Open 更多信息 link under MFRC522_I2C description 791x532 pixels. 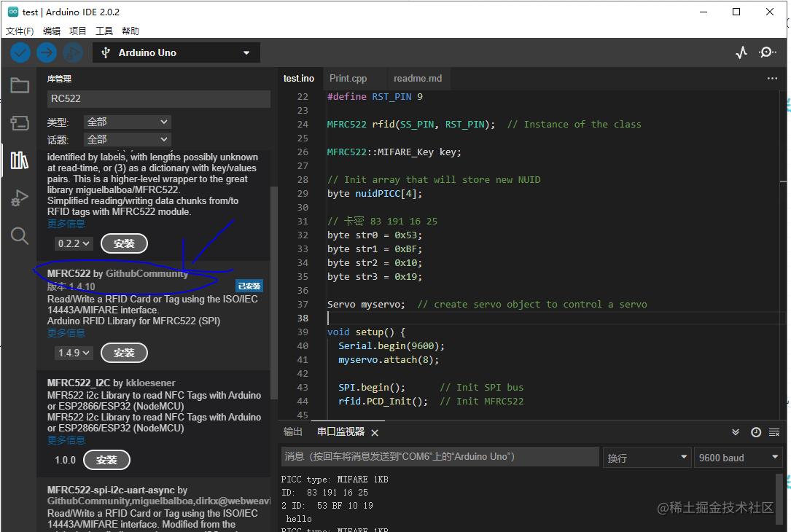66,439
